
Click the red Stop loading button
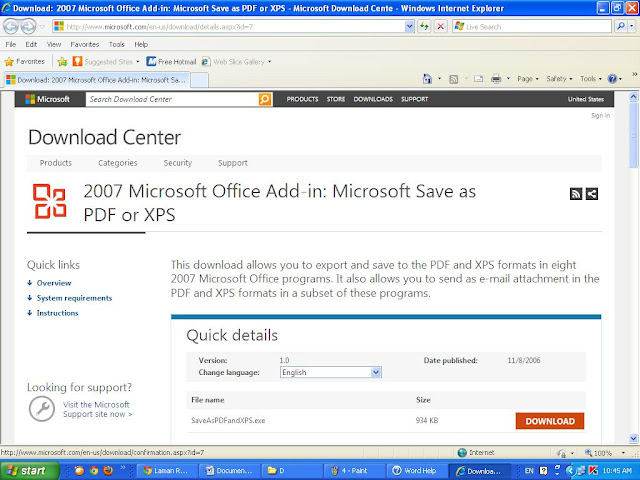[440, 27]
